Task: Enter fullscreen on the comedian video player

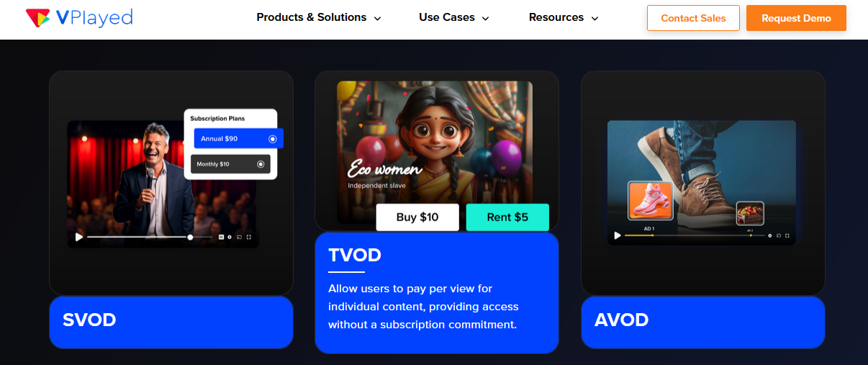Action: tap(248, 237)
